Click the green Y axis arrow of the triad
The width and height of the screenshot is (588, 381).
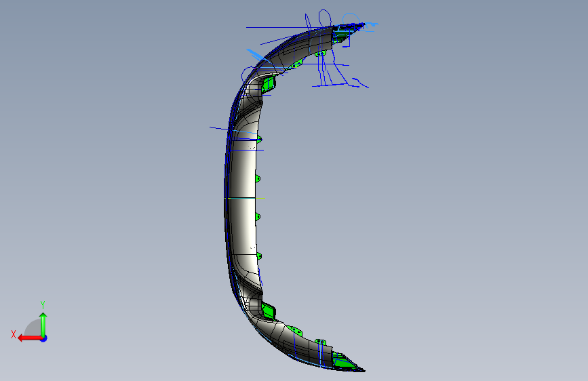tap(43, 325)
